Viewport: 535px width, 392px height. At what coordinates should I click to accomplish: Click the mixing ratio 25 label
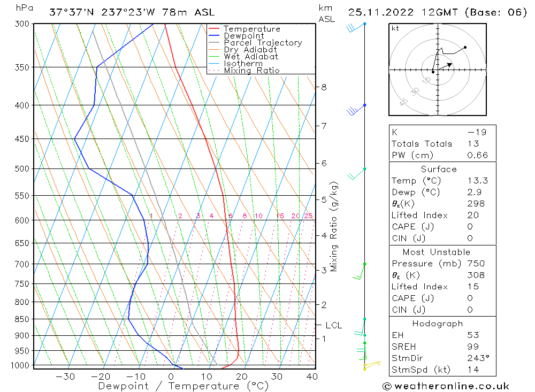click(x=309, y=216)
